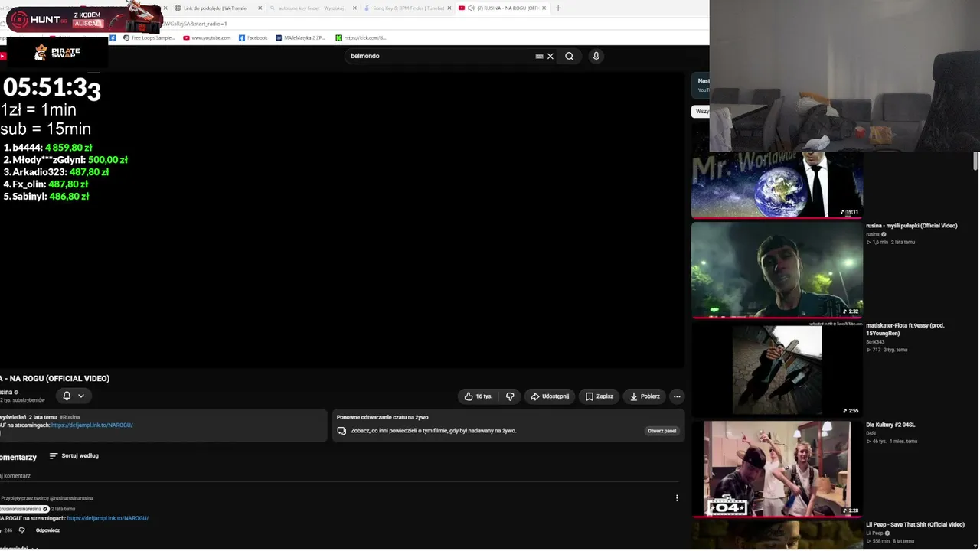Open the Lil Peep Save That Shit thumbnail
The image size is (980, 551).
(777, 535)
